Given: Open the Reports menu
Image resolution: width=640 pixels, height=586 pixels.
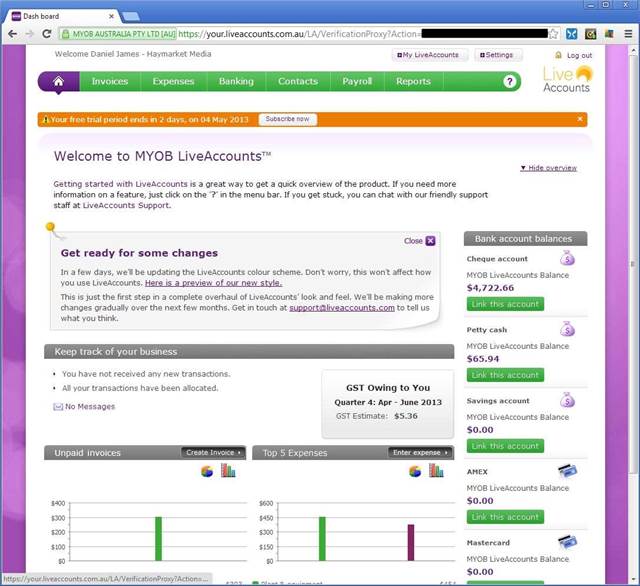Looking at the screenshot, I should [x=413, y=81].
